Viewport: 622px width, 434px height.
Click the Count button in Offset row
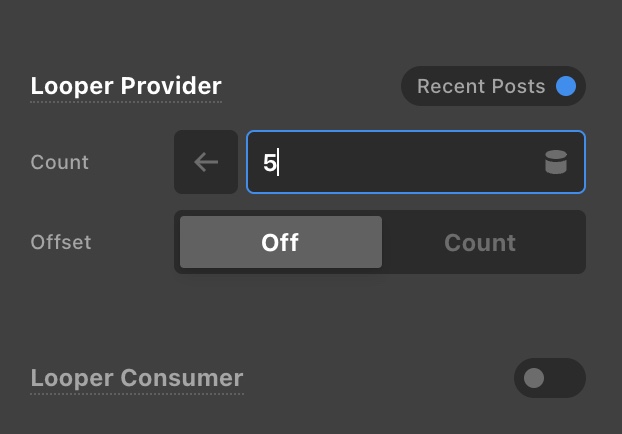pyautogui.click(x=480, y=242)
